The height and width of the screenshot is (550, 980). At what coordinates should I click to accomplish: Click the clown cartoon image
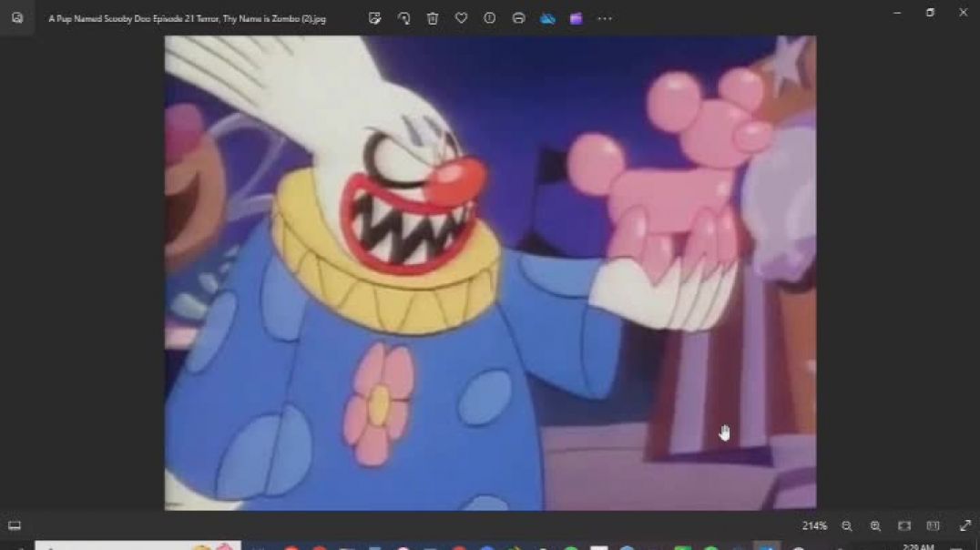pos(490,273)
